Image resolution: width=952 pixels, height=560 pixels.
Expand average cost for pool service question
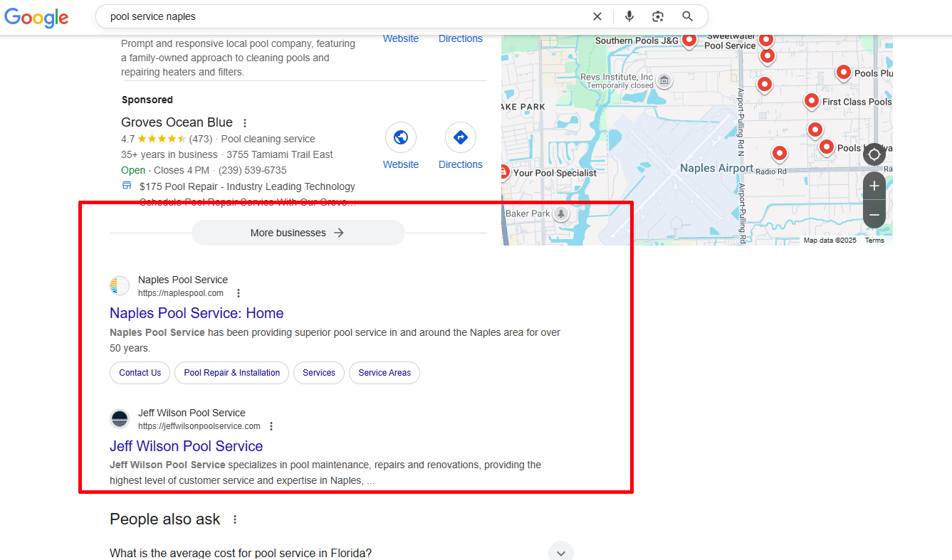560,552
